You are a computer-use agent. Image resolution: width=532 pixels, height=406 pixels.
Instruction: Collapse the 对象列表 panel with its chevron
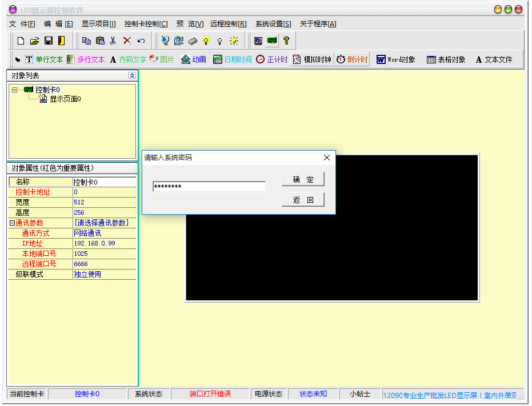tap(132, 75)
